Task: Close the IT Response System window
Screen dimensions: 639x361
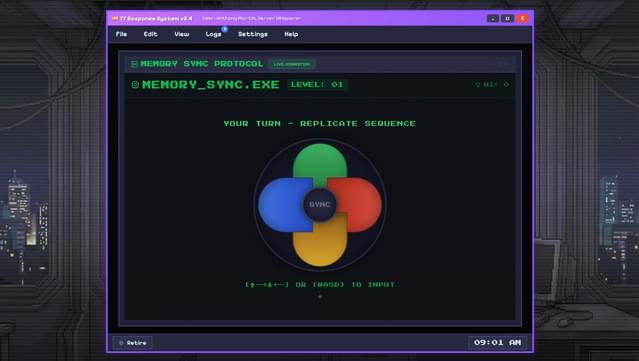Action: coord(522,18)
